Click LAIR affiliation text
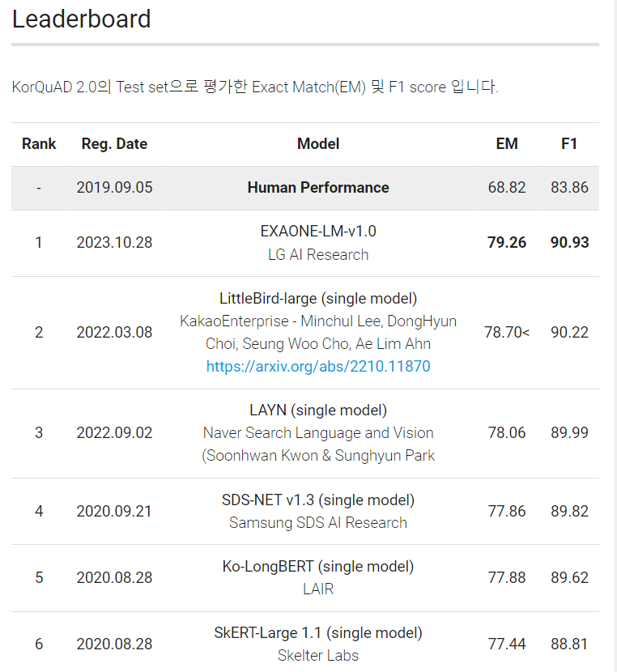Viewport: 617px width, 672px height. 318,589
